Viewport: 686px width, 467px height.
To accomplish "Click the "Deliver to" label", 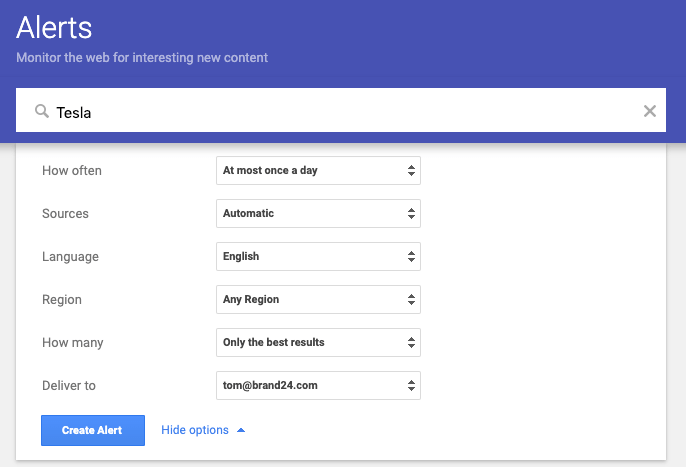I will (x=69, y=386).
